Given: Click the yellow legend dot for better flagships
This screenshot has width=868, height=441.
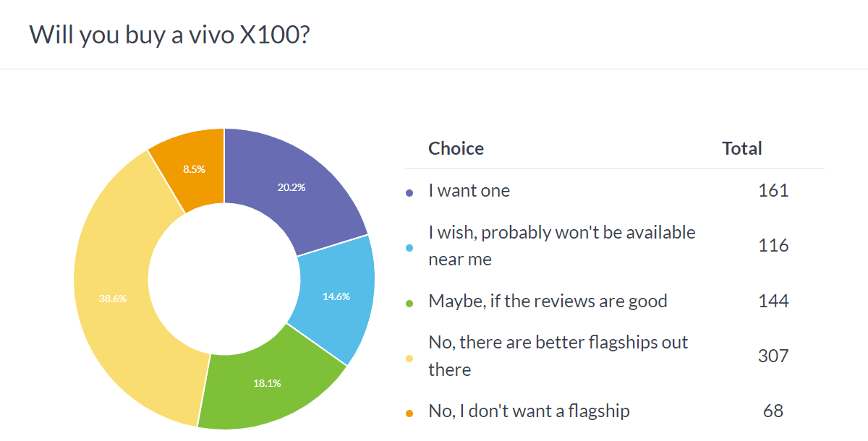Looking at the screenshot, I should coord(409,357).
